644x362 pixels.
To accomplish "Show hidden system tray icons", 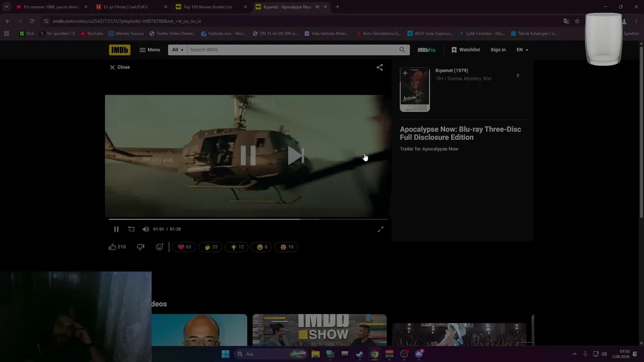I will [575, 354].
